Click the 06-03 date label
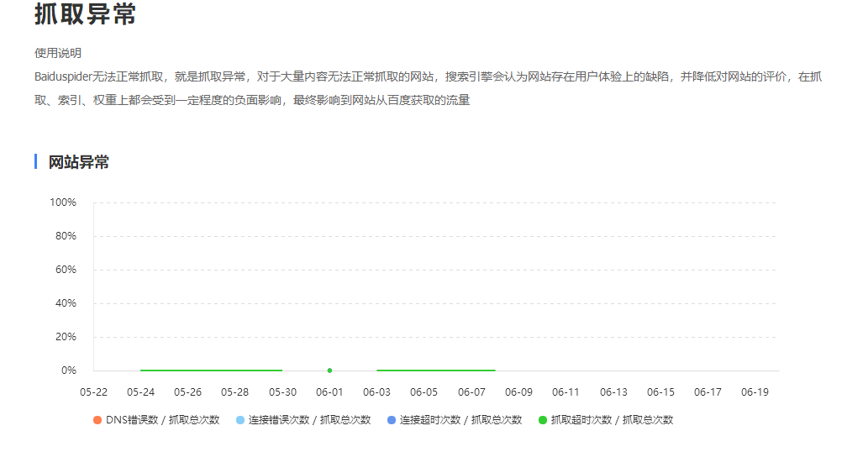 pos(376,392)
